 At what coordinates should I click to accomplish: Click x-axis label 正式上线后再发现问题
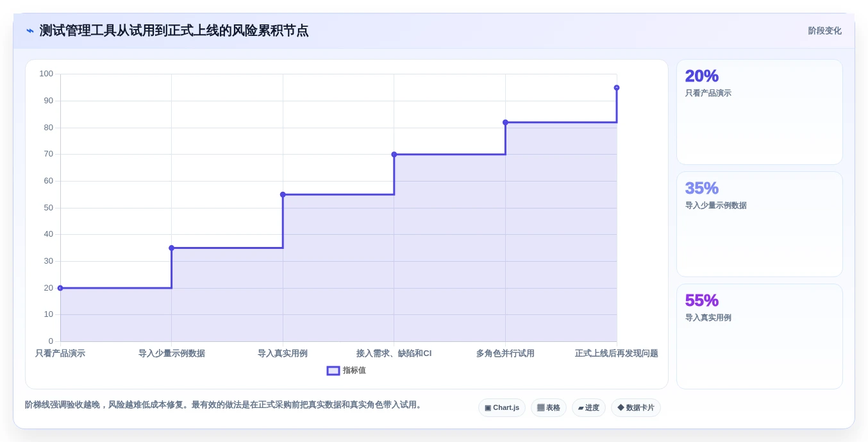tap(617, 353)
